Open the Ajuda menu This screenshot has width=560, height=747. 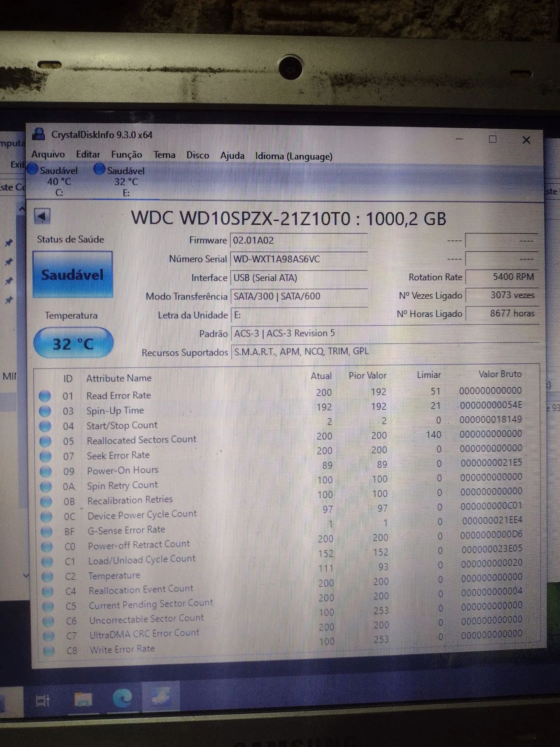tap(232, 156)
